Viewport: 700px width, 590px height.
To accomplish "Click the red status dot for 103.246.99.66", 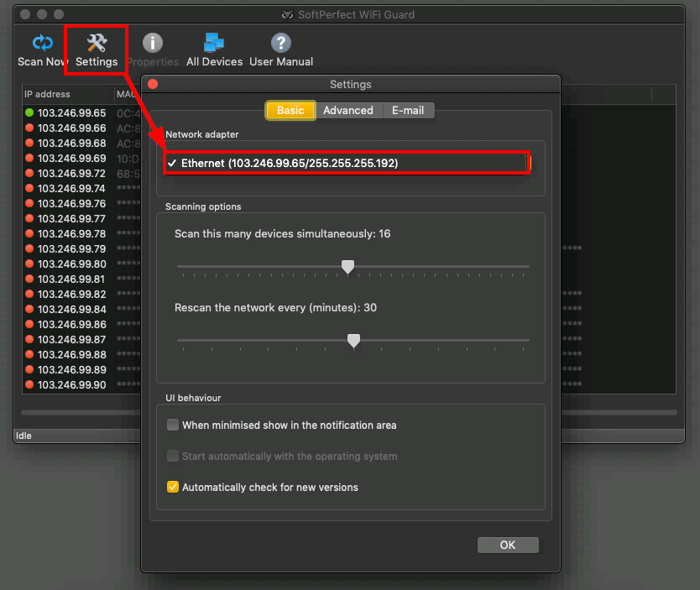I will (29, 128).
